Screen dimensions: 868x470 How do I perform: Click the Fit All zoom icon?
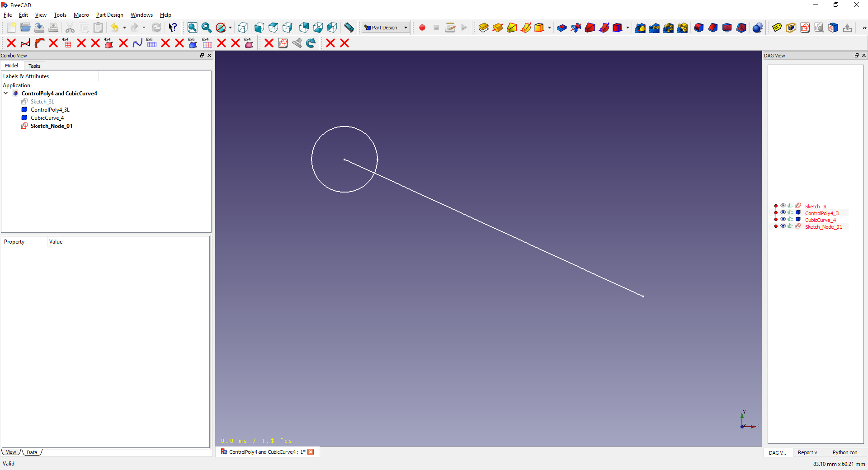[192, 28]
